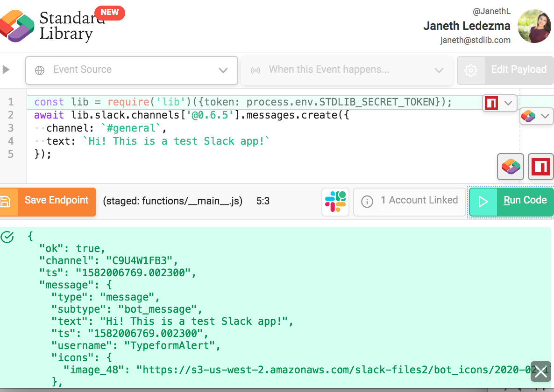Viewport: 554px width, 392px height.
Task: Open the Event Source dropdown
Action: [x=131, y=70]
